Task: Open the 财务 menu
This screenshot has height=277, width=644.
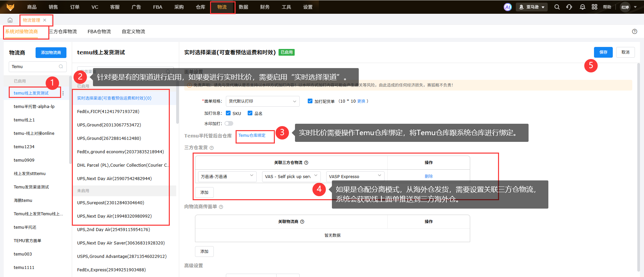Action: [x=265, y=7]
